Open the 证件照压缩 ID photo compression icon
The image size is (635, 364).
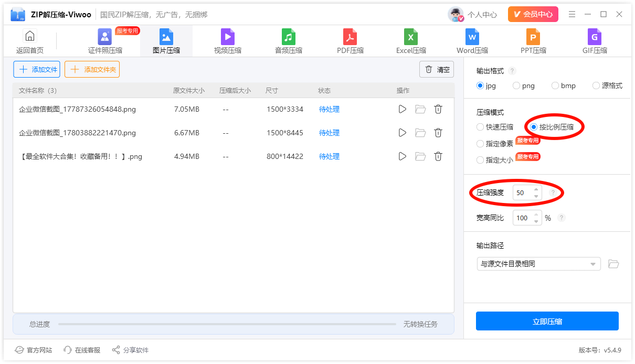pyautogui.click(x=105, y=37)
